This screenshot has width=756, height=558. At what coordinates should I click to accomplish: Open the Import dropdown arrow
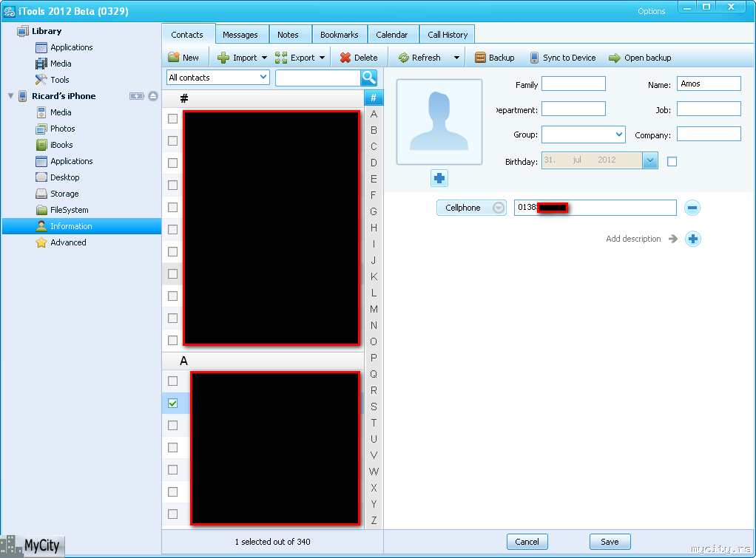(x=264, y=58)
